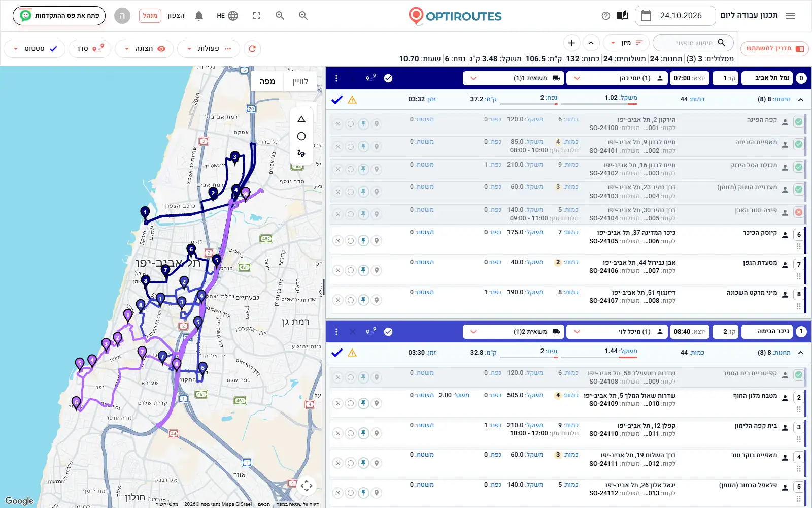
Task: Click the סדר arrange routes button
Action: (90, 48)
